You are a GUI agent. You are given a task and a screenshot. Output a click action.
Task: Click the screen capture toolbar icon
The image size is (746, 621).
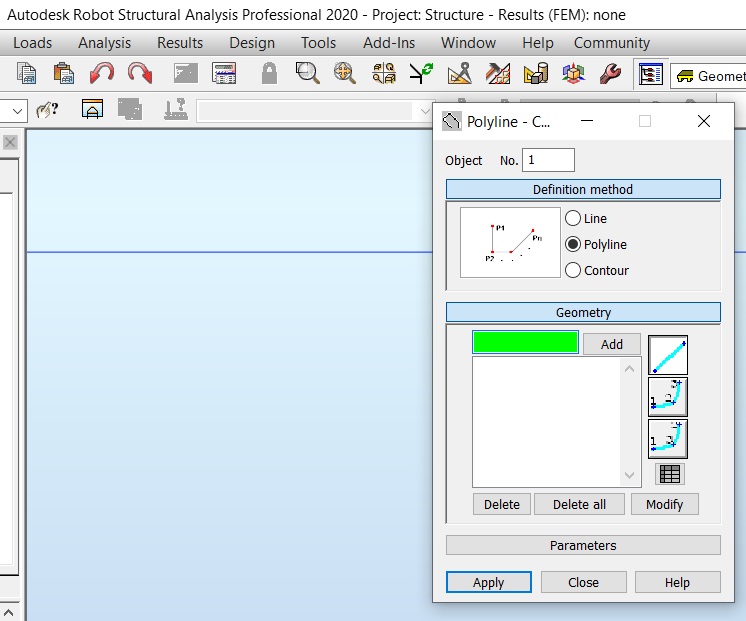186,74
